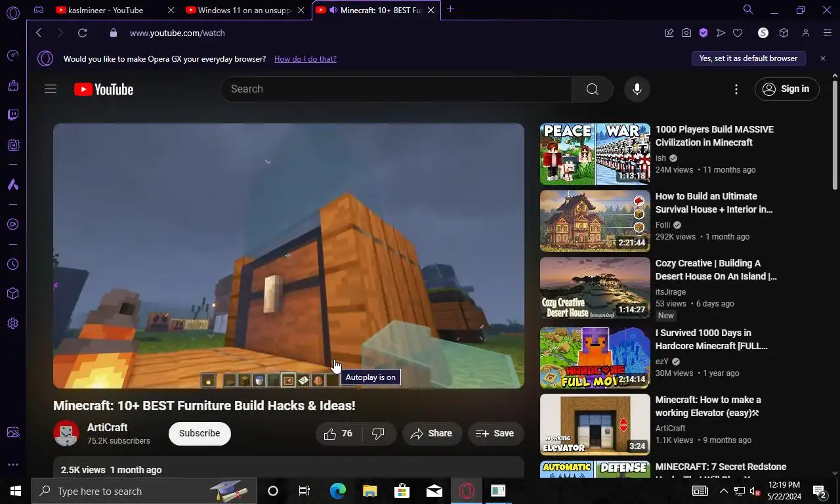Open the wallpaper image icon in sidebar
Image resolution: width=840 pixels, height=504 pixels.
[x=13, y=432]
